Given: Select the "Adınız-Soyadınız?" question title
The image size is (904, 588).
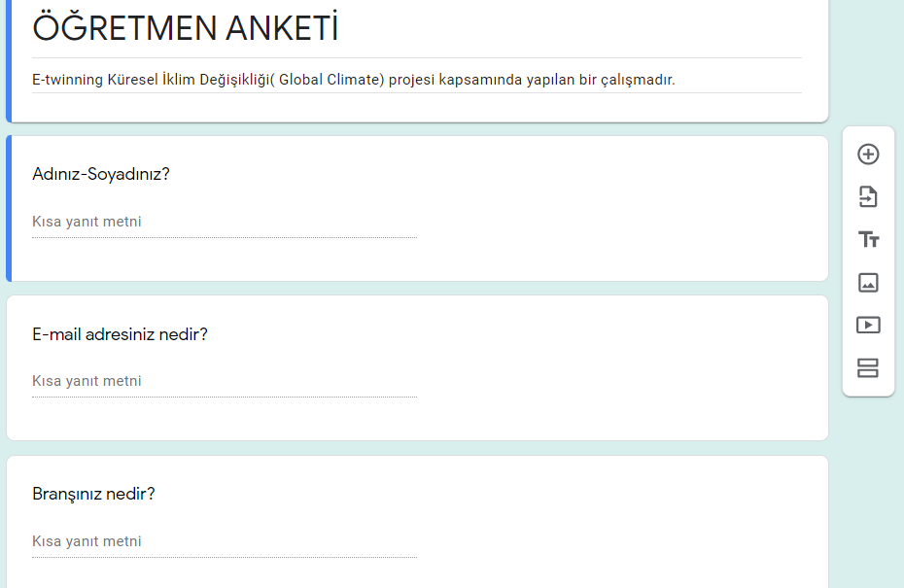Looking at the screenshot, I should (101, 175).
